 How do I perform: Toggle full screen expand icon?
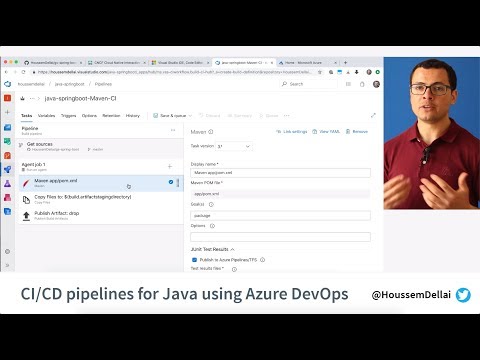coord(373,115)
